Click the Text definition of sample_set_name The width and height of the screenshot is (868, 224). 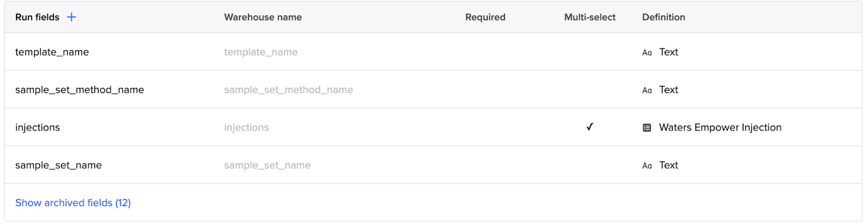(668, 165)
